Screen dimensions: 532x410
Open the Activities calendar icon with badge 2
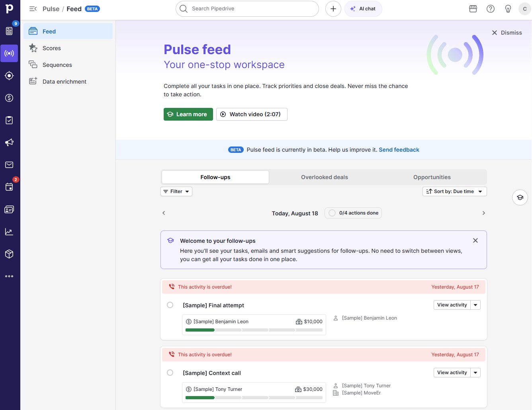pos(9,187)
